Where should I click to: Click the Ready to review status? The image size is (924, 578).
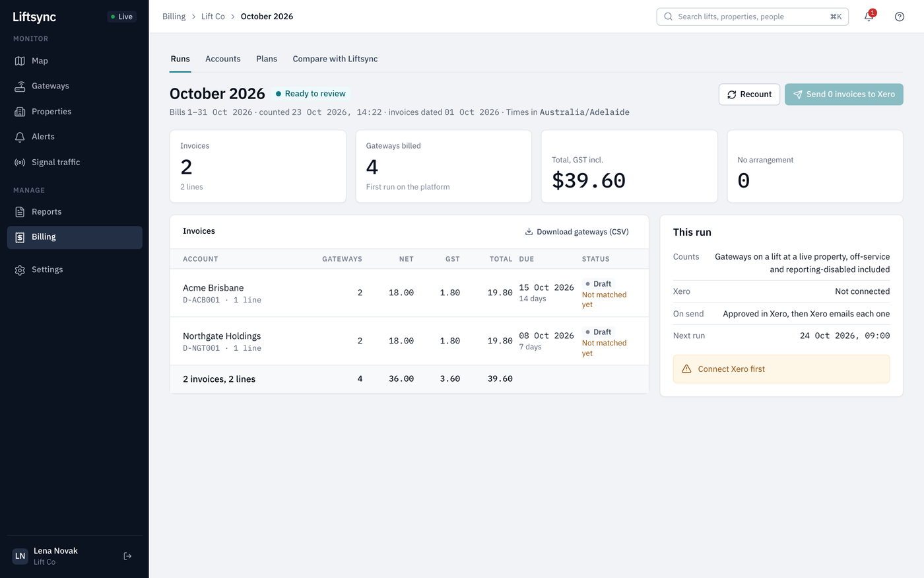pyautogui.click(x=311, y=94)
